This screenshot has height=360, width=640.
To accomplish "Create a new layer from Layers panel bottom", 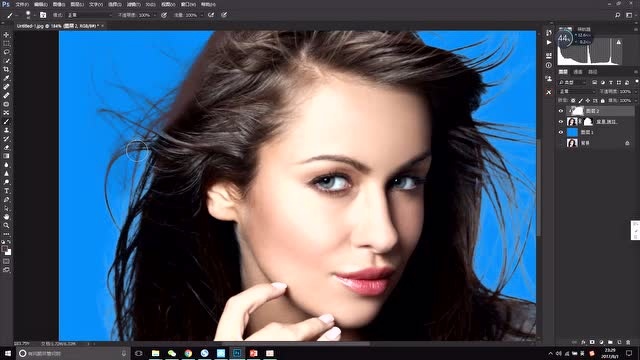I will coord(619,342).
